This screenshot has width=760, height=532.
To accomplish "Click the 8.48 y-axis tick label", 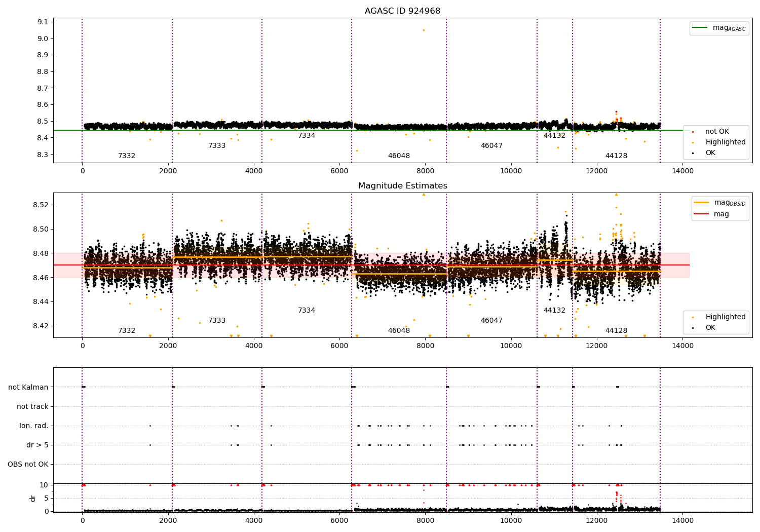I will [41, 253].
